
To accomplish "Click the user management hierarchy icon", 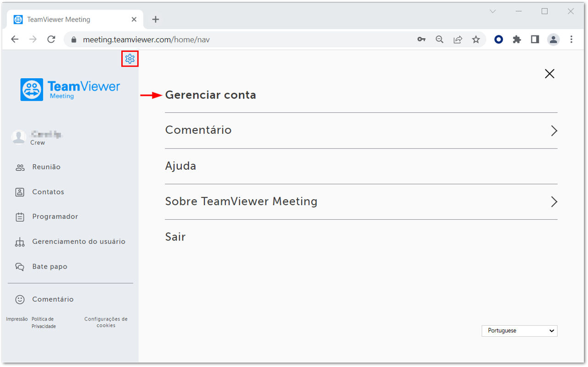I will click(20, 242).
